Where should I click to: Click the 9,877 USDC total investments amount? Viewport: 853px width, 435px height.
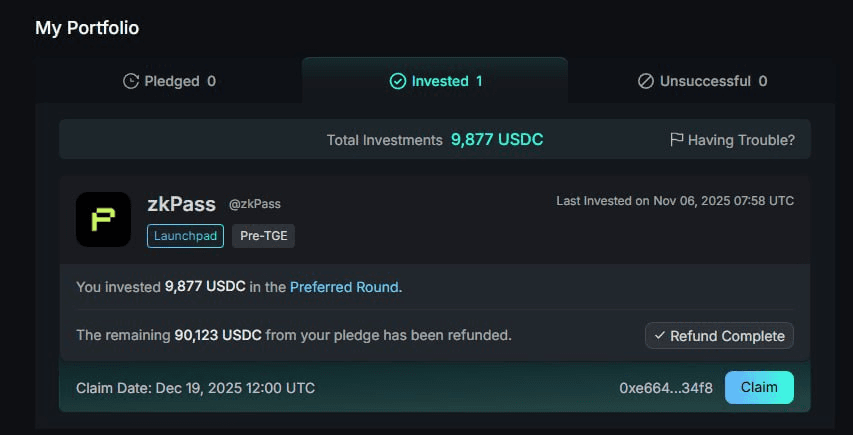(497, 140)
